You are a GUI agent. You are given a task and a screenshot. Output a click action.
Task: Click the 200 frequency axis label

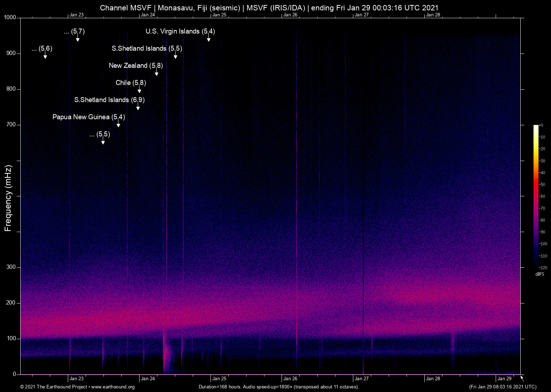click(11, 303)
